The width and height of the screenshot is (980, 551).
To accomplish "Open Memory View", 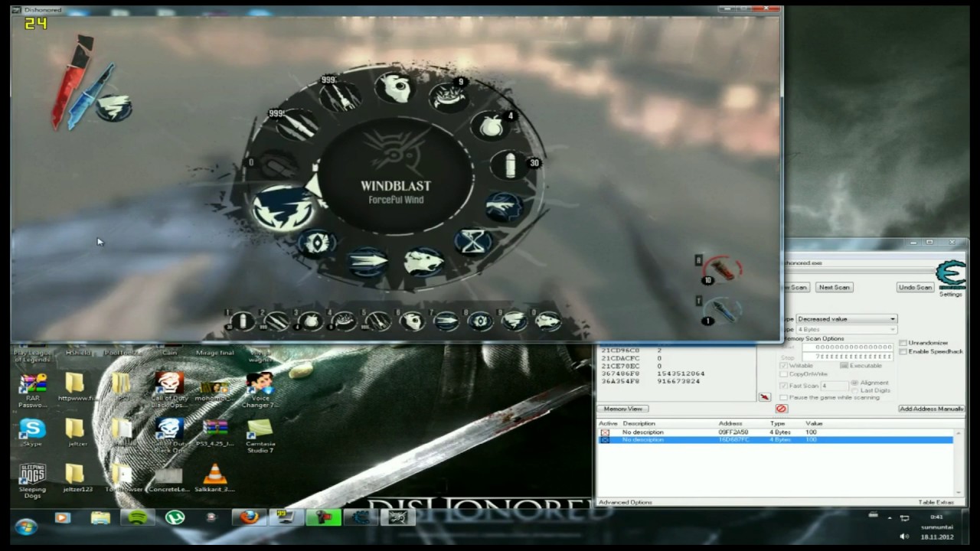I will [x=623, y=409].
